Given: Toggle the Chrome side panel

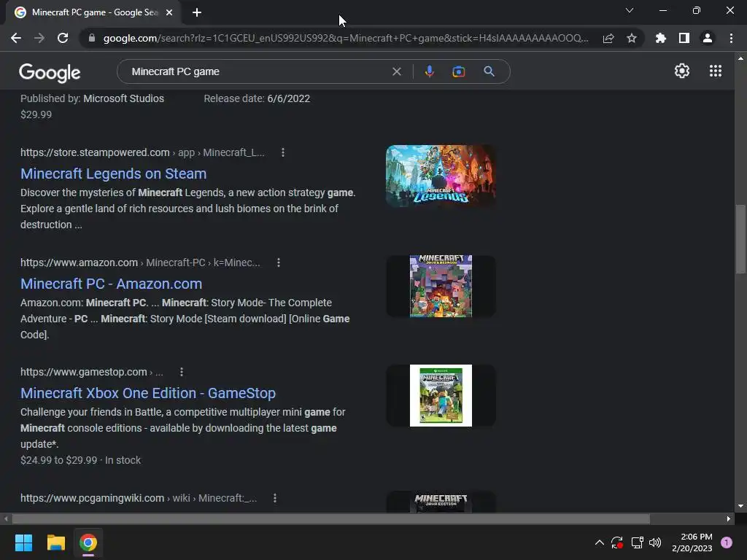Looking at the screenshot, I should coord(684,38).
